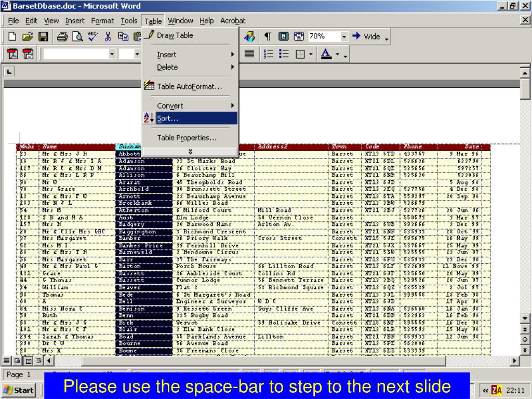
Task: Run the ABC spelling check icon
Action: pyautogui.click(x=92, y=36)
